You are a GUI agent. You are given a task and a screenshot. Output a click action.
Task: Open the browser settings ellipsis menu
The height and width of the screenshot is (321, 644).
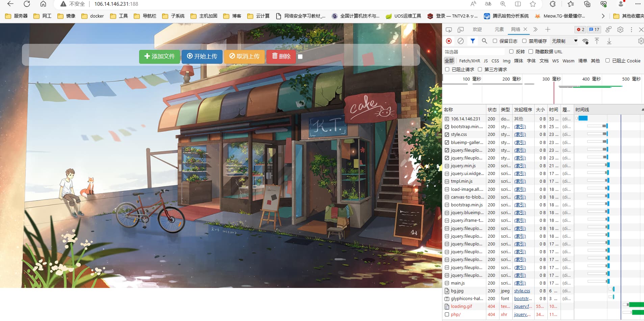(638, 4)
